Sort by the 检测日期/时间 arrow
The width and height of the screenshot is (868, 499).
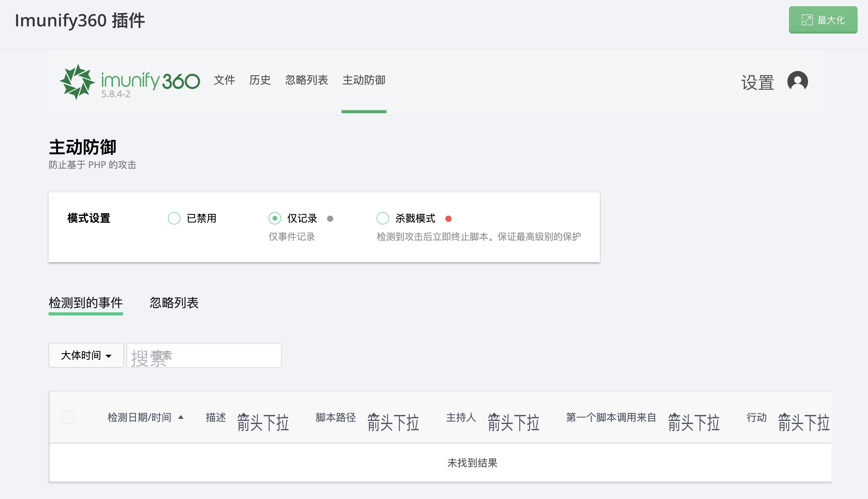[x=181, y=417]
